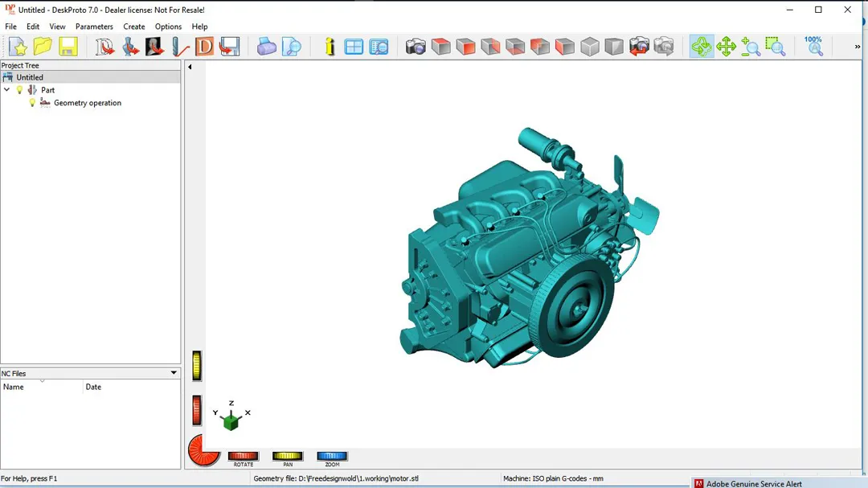Screen dimensions: 868x488
Task: Collapse the Part tree node
Action: click(x=6, y=90)
